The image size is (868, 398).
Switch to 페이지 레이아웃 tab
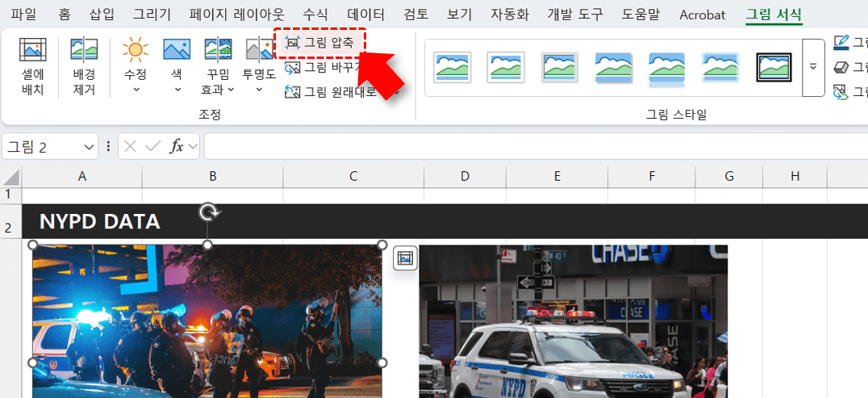pos(237,14)
